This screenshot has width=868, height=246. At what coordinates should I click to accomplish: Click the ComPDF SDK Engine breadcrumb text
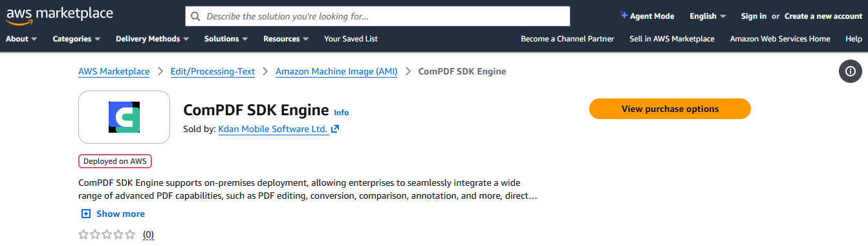point(462,71)
